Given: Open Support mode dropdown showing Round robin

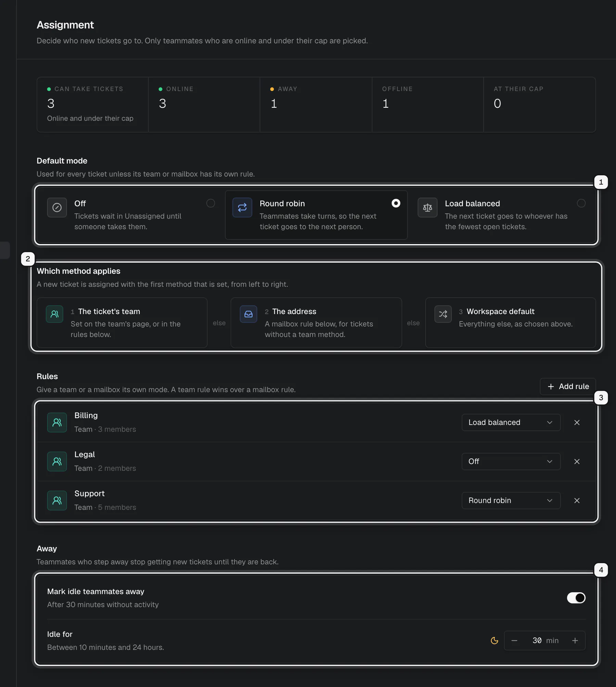Looking at the screenshot, I should point(511,501).
